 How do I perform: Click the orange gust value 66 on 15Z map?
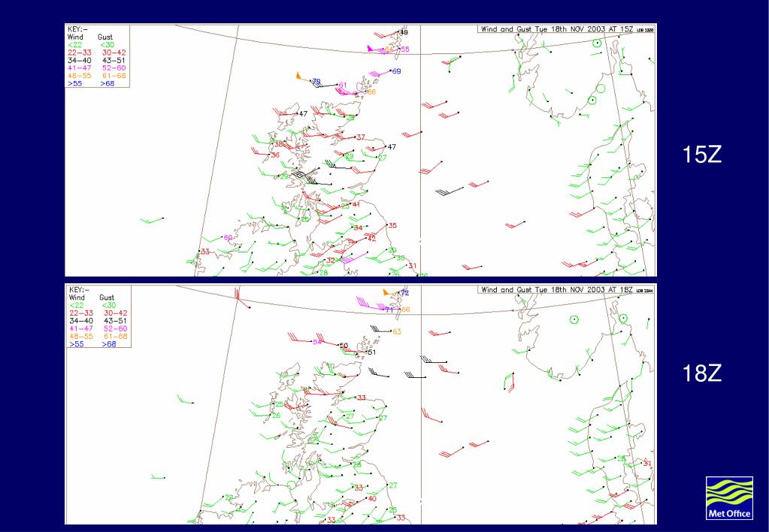point(371,92)
